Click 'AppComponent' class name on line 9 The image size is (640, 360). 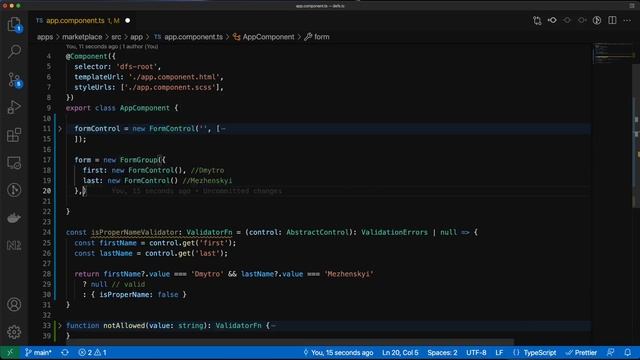(144, 108)
